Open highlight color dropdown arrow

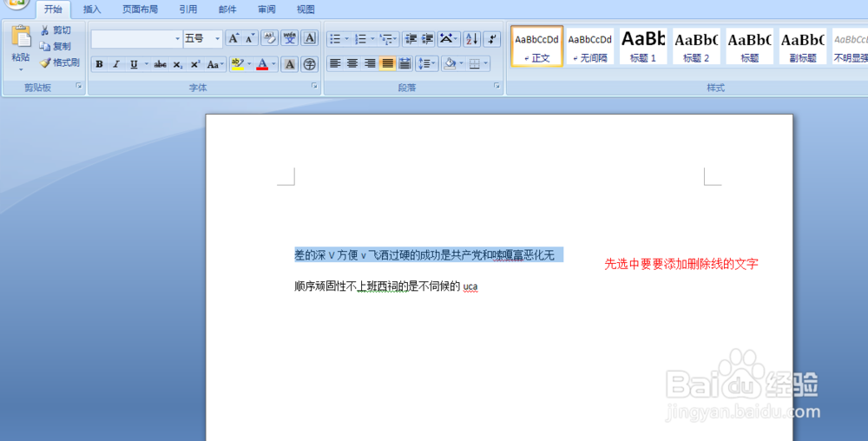pyautogui.click(x=249, y=64)
